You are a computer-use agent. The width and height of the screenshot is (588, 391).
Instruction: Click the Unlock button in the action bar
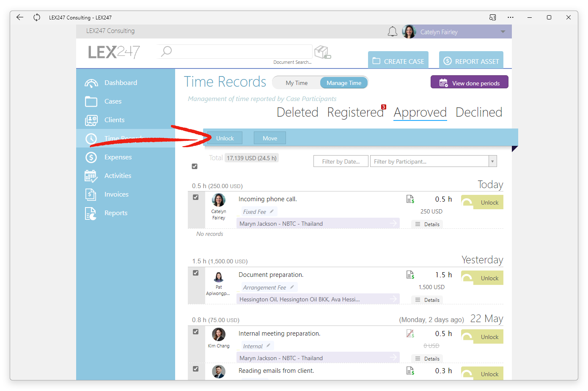[225, 138]
